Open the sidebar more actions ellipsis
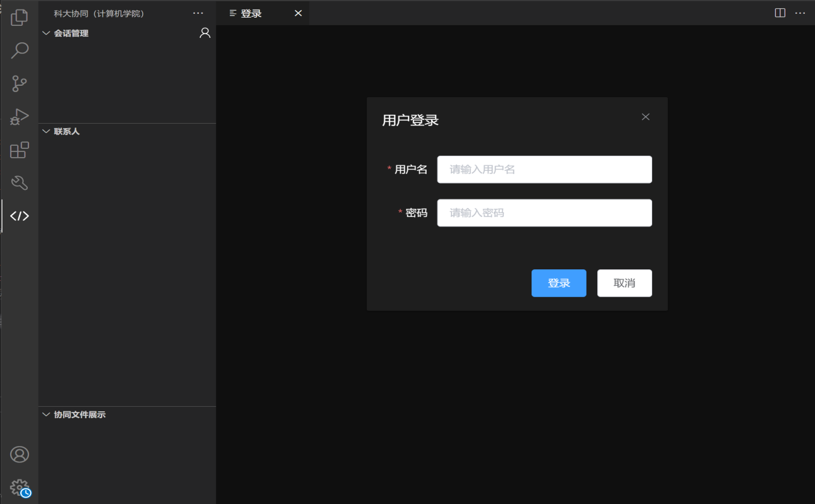The height and width of the screenshot is (504, 815). click(x=198, y=13)
